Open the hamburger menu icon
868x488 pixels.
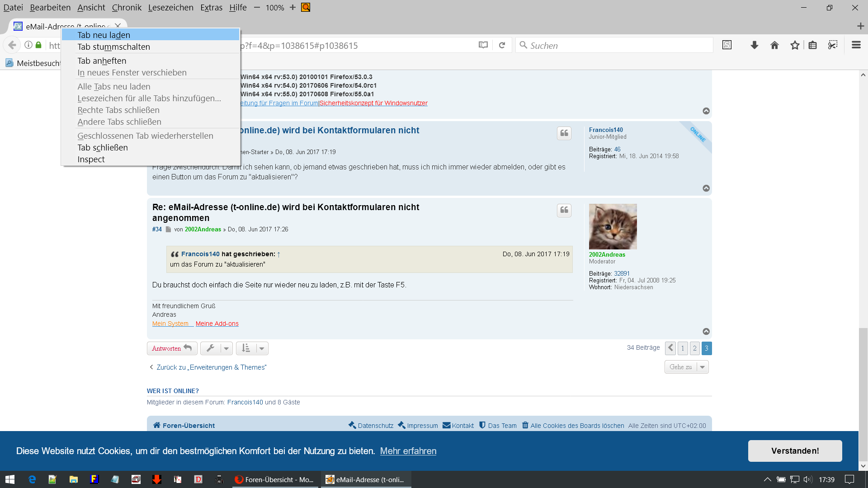[856, 45]
